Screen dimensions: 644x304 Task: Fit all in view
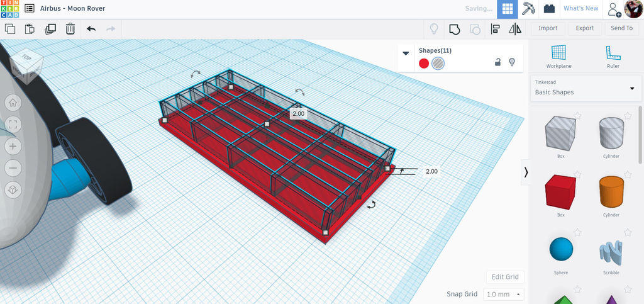pos(13,125)
